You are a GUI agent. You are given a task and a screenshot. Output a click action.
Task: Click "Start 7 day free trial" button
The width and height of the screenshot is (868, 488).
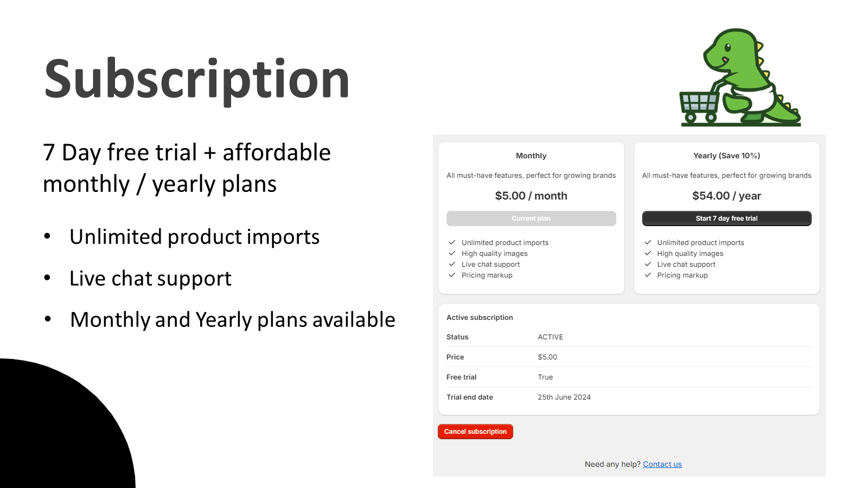tap(726, 218)
